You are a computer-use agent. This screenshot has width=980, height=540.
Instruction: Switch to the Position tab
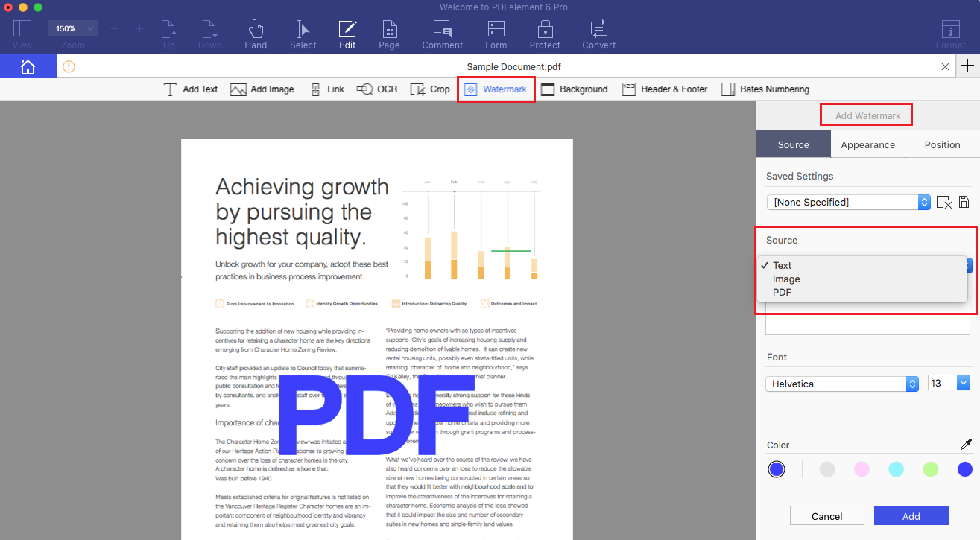941,144
